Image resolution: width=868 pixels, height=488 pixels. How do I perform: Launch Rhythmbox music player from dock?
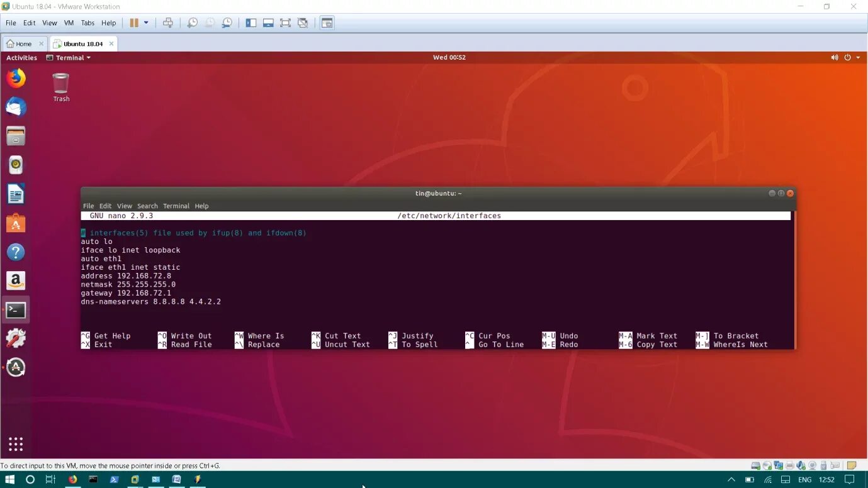(x=16, y=165)
